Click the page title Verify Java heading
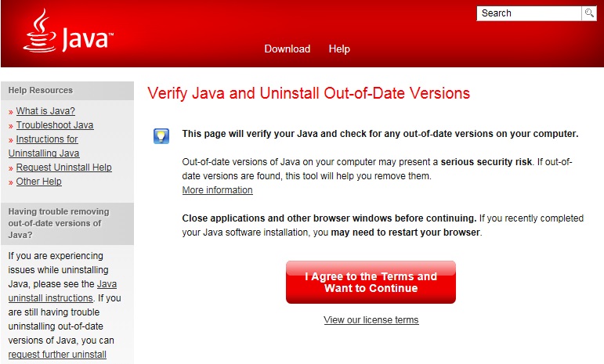This screenshot has width=604, height=364. point(309,93)
